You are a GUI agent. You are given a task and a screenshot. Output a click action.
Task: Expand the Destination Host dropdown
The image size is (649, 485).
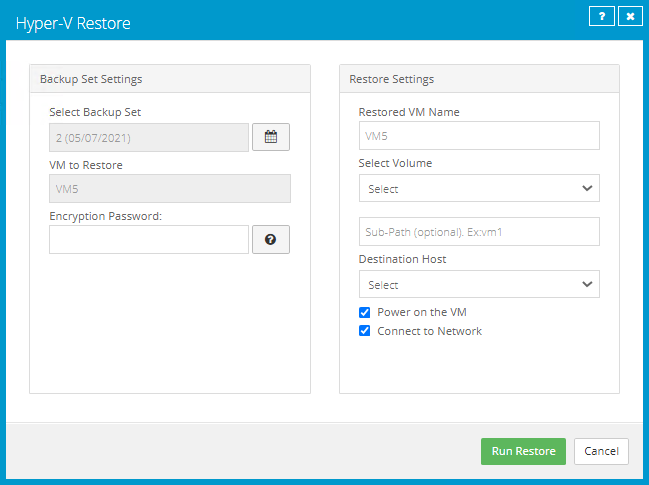pos(478,284)
